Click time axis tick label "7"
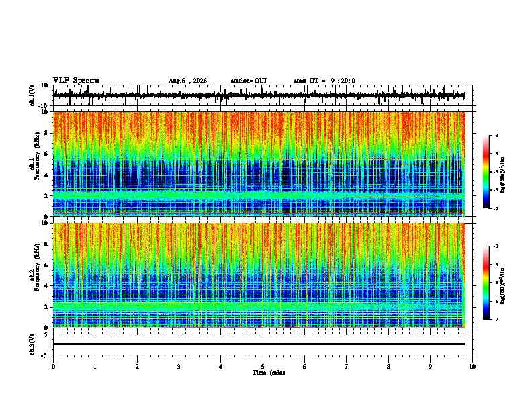Viewport: 532px width, 411px height. pyautogui.click(x=347, y=367)
